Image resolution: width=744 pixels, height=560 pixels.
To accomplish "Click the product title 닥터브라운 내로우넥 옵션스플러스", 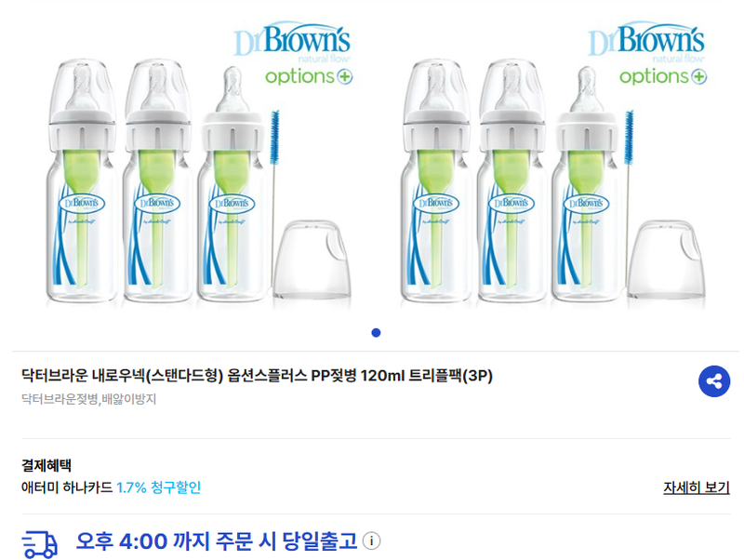I will (x=257, y=376).
